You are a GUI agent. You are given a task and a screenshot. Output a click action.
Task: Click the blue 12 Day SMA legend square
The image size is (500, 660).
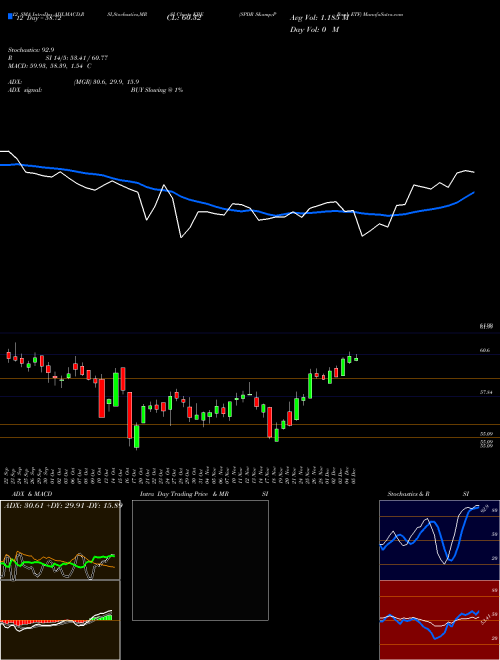[x=11, y=17]
